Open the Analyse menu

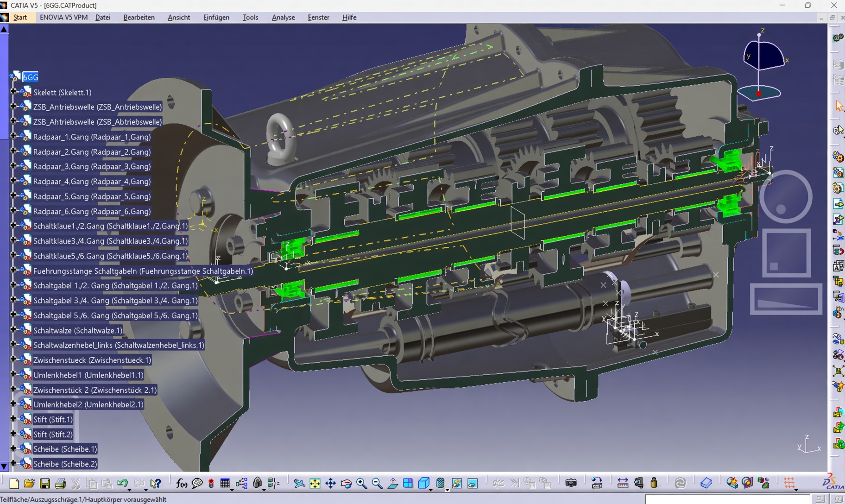click(x=283, y=17)
